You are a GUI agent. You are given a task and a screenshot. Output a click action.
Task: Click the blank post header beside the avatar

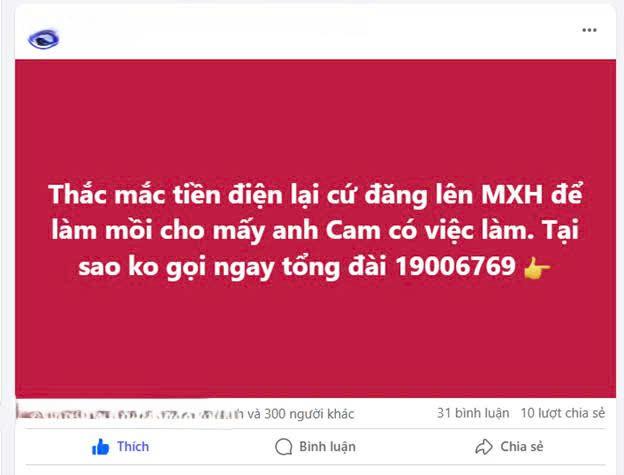(x=318, y=34)
